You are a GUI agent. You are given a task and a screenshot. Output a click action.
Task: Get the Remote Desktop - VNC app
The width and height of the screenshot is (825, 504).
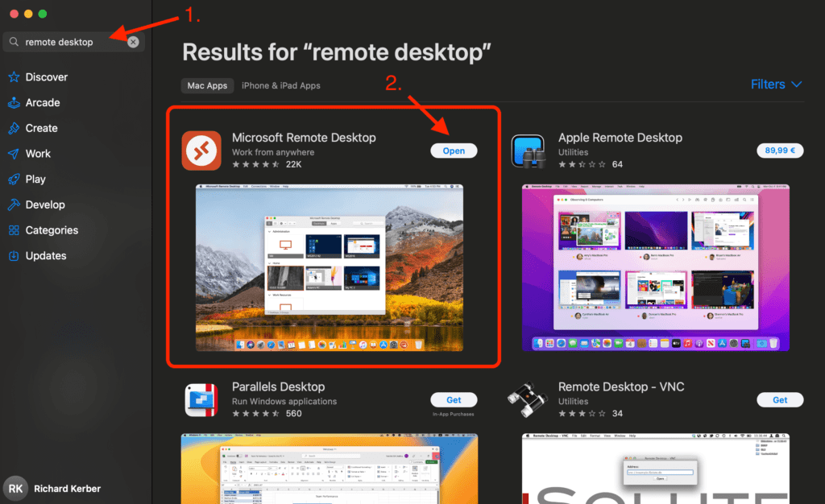pos(780,400)
